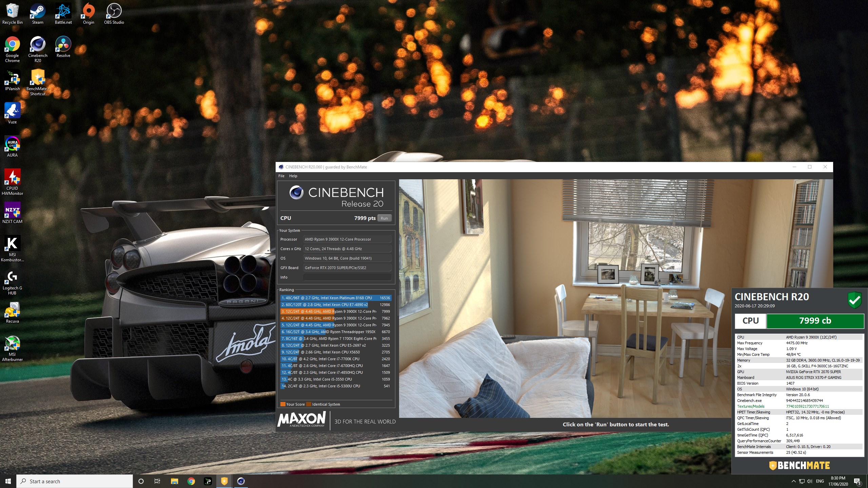Viewport: 868px width, 488px height.
Task: Click the Info input field
Action: (347, 277)
